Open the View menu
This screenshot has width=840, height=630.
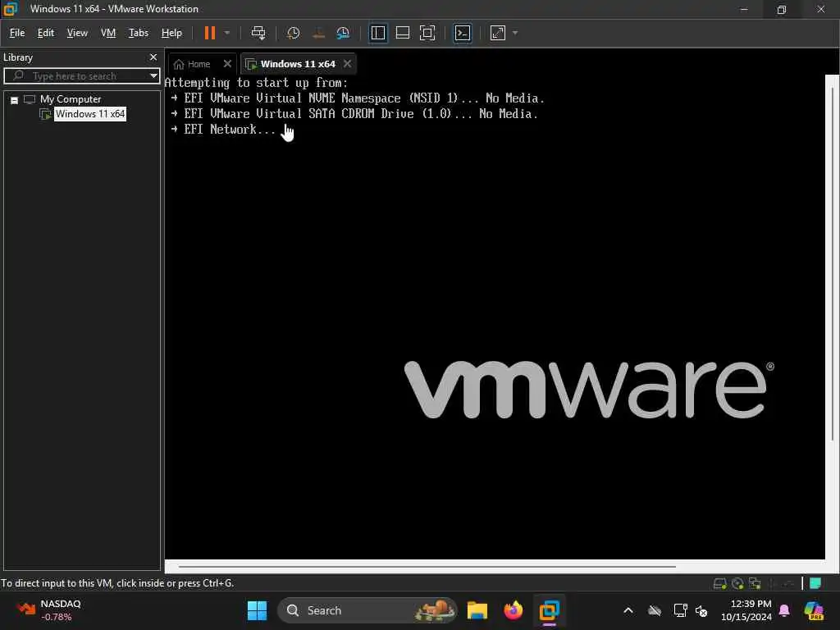[x=77, y=33]
